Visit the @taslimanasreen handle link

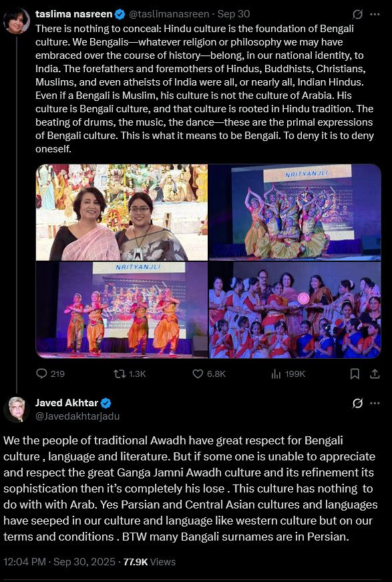tap(169, 14)
